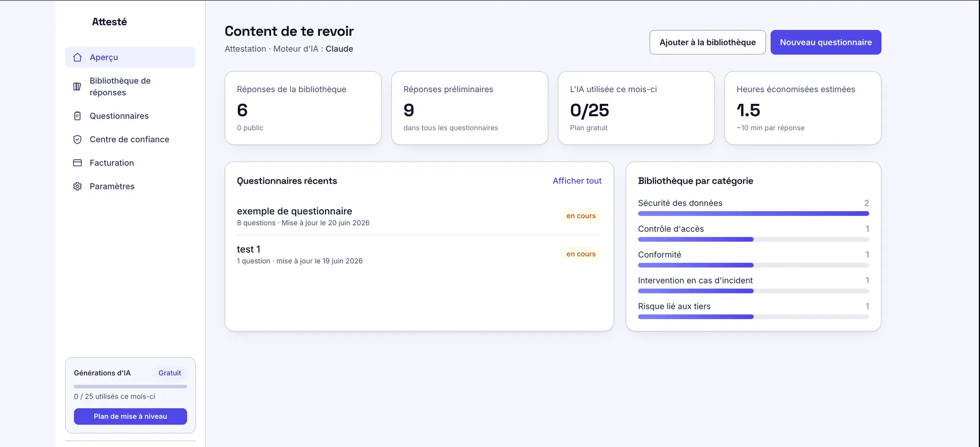Image resolution: width=980 pixels, height=447 pixels.
Task: Click the Paramètres gear icon
Action: point(78,186)
